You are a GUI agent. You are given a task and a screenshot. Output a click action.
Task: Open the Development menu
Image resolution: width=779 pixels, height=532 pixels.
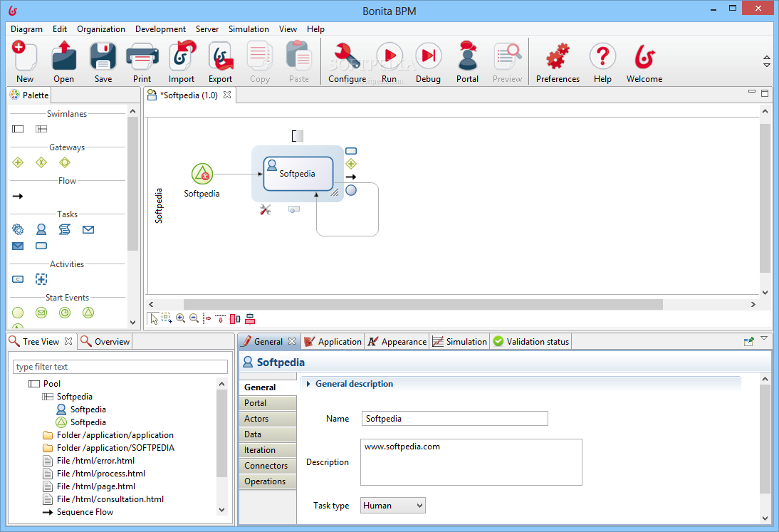(160, 29)
